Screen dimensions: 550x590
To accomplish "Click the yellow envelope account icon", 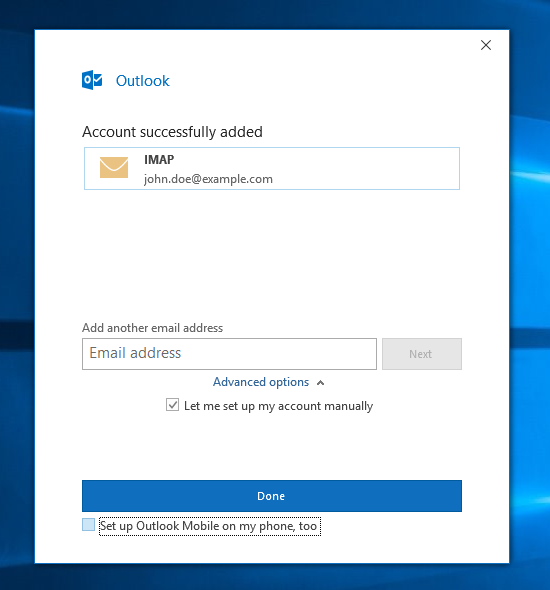I will 114,167.
